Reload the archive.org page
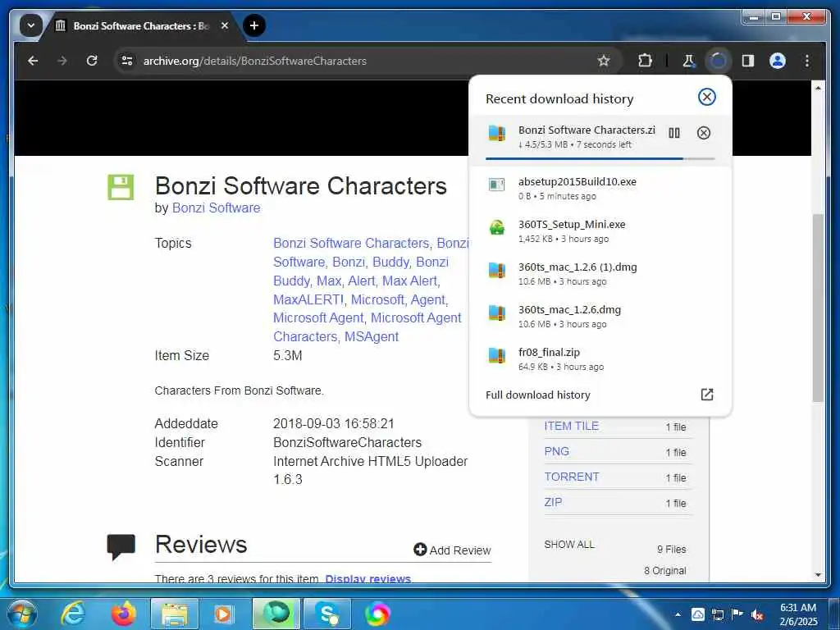840x630 pixels. click(92, 61)
